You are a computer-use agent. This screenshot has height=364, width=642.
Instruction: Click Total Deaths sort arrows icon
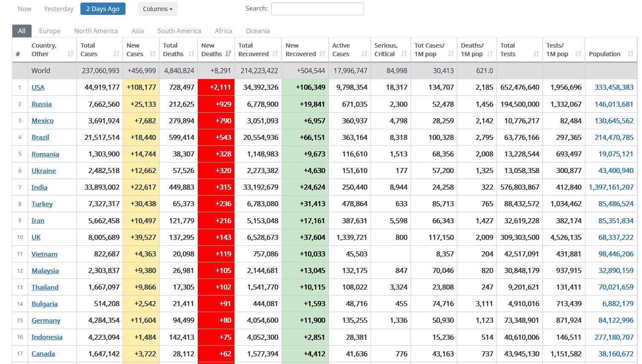191,54
